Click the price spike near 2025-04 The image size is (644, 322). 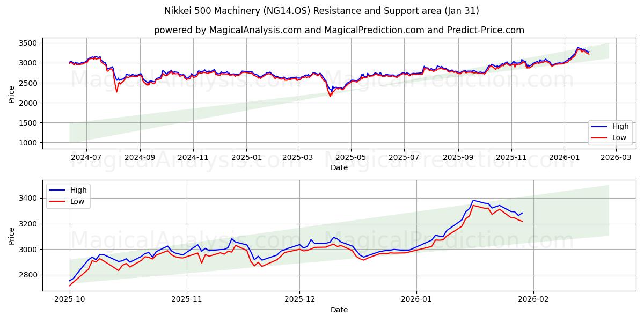[330, 96]
